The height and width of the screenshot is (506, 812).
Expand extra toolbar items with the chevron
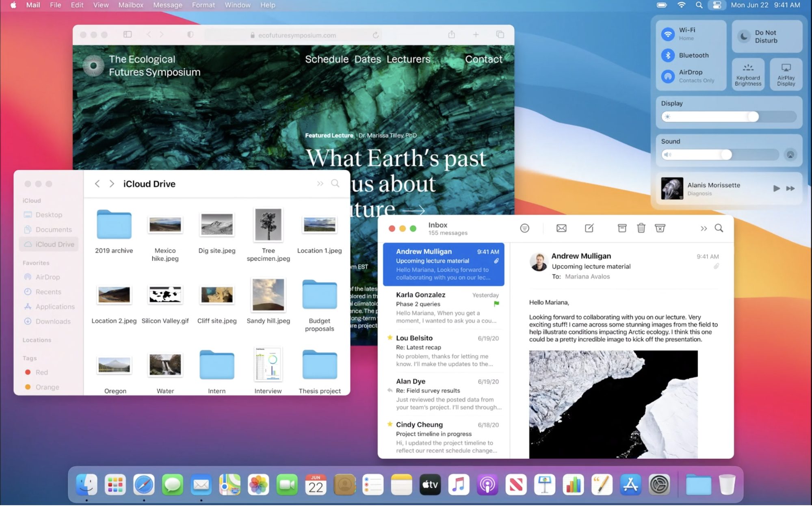coord(704,228)
